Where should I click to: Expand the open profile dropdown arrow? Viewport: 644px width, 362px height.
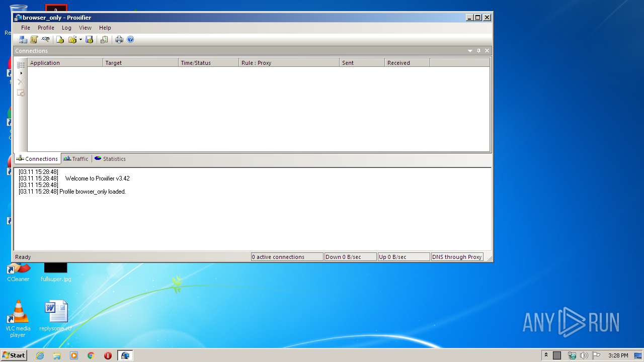point(80,40)
